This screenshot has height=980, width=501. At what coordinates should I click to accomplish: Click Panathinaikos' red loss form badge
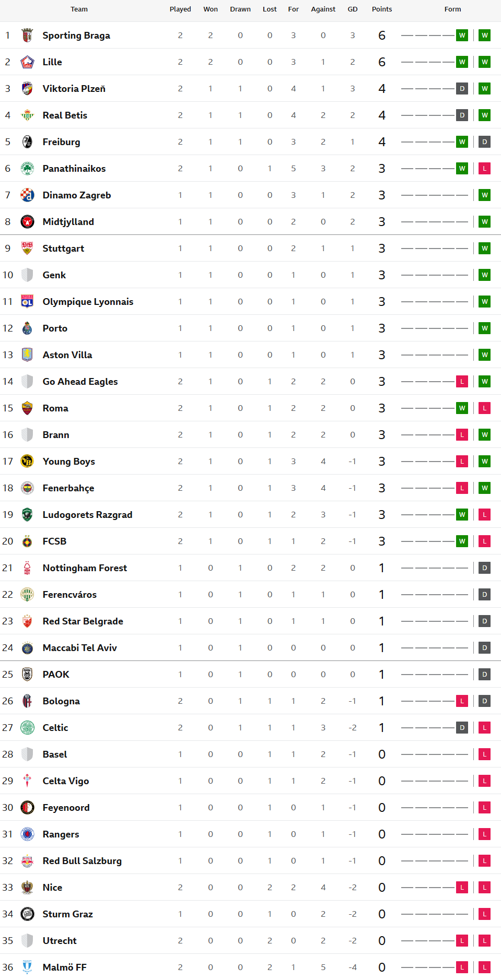(x=485, y=169)
